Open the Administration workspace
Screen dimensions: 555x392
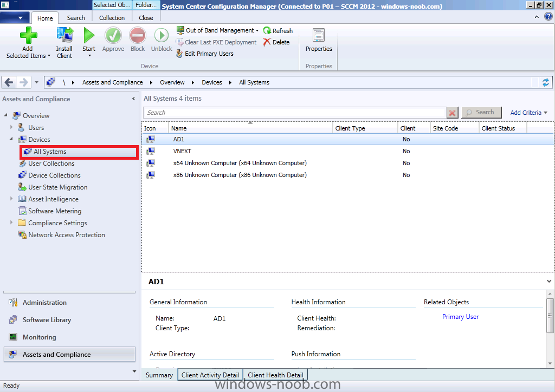click(x=69, y=303)
